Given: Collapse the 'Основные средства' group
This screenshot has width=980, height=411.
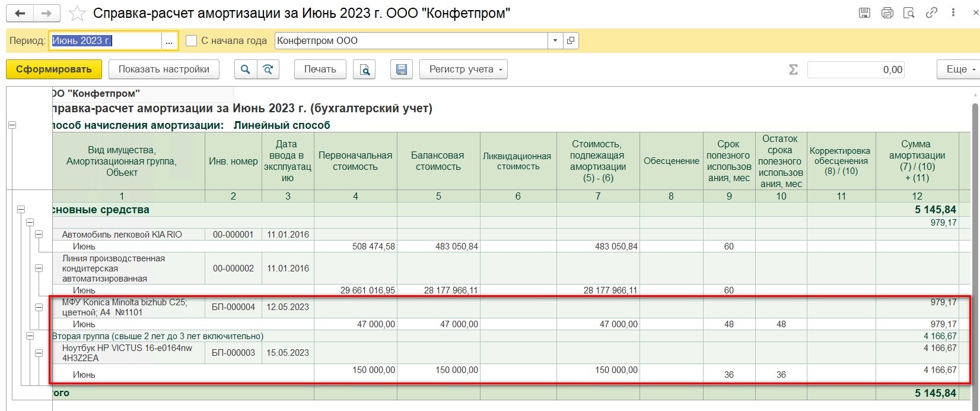Looking at the screenshot, I should pos(21,209).
